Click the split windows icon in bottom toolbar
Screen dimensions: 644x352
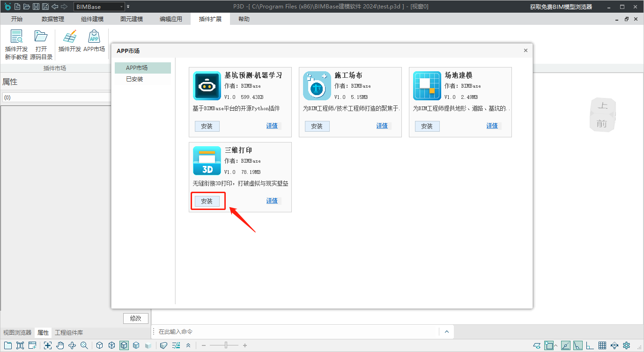coord(20,345)
